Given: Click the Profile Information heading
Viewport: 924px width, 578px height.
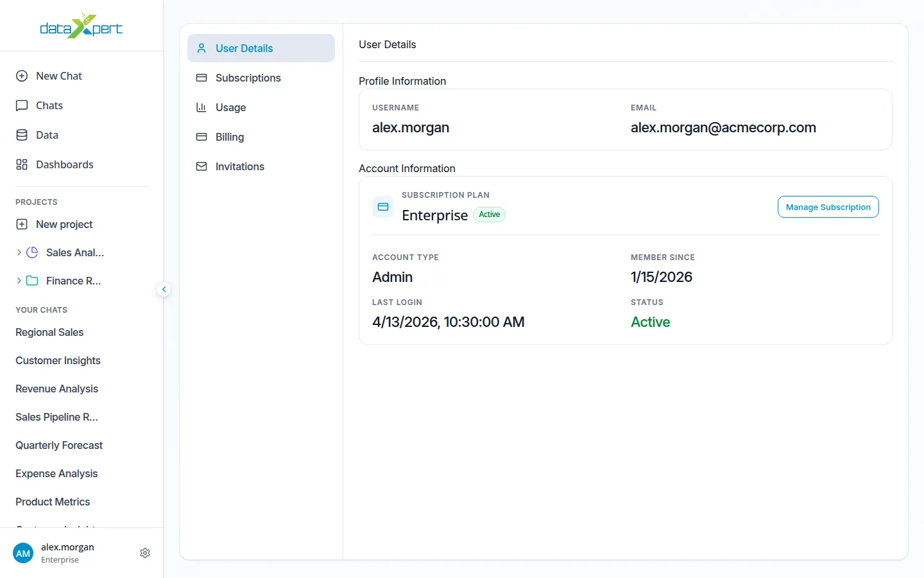Looking at the screenshot, I should pyautogui.click(x=402, y=81).
